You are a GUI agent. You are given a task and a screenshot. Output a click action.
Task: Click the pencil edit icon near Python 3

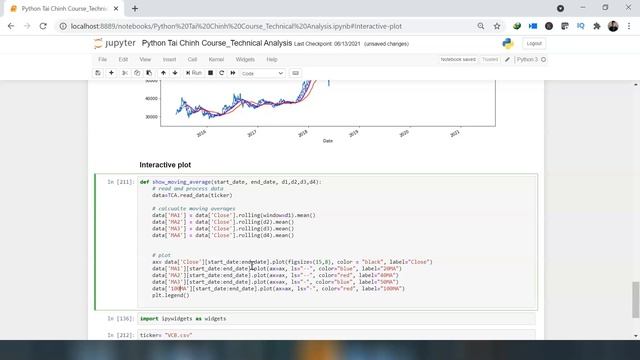(x=507, y=60)
